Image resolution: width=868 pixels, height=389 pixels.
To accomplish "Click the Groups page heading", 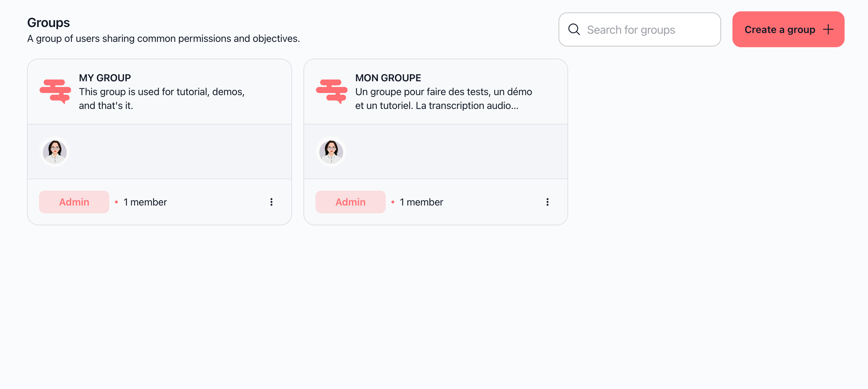I will tap(49, 23).
